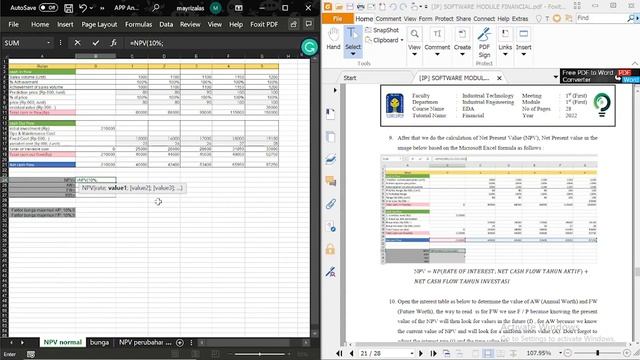The width and height of the screenshot is (640, 360).
Task: Open Connect tab in Foxit
Action: coord(484,19)
